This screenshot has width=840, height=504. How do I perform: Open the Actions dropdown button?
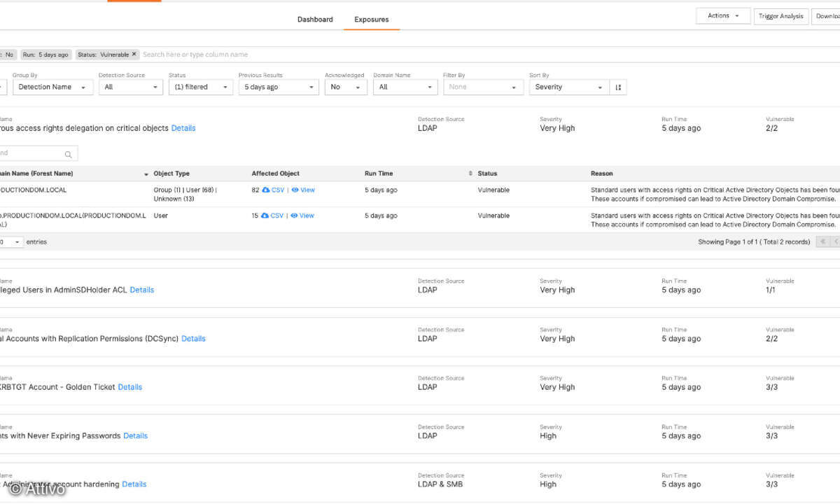click(723, 16)
